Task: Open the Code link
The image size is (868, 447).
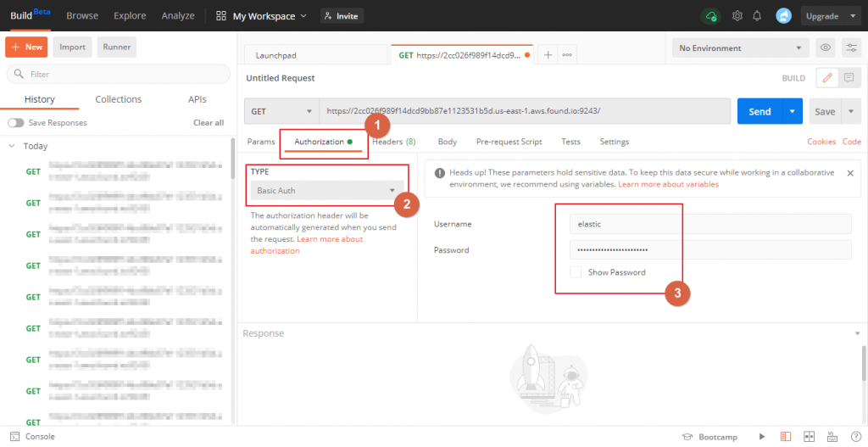Action: (852, 142)
